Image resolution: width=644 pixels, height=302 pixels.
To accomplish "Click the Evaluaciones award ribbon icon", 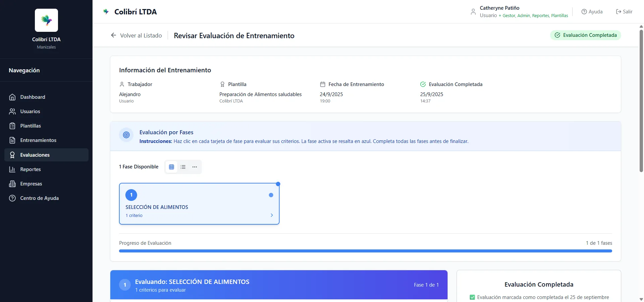I will coord(12,155).
